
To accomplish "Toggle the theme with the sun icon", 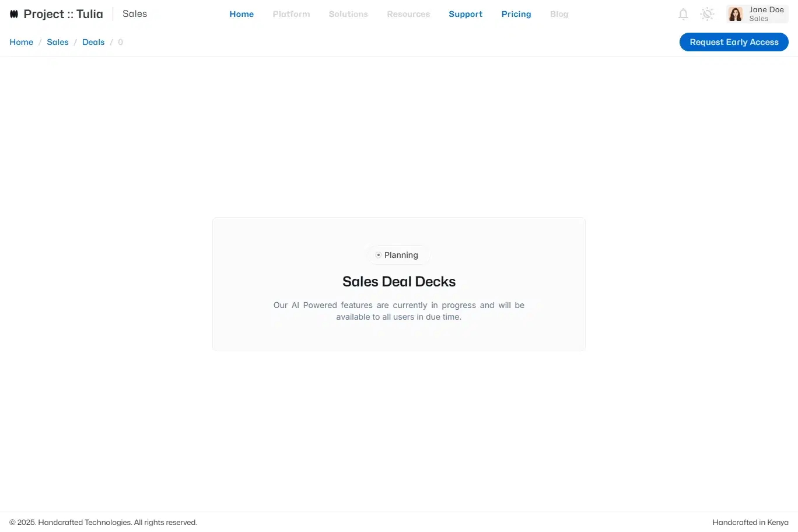I will click(x=707, y=14).
